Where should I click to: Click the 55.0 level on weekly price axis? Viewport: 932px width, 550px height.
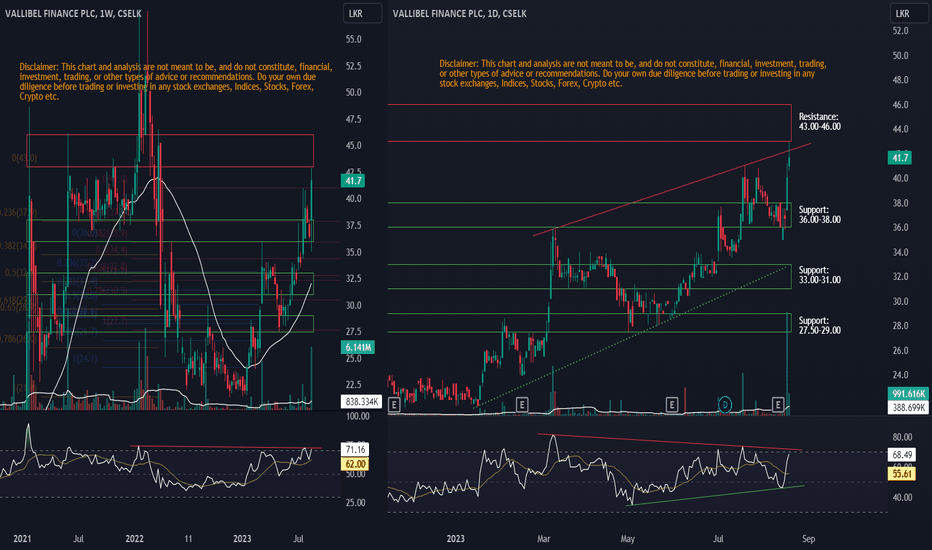[354, 39]
